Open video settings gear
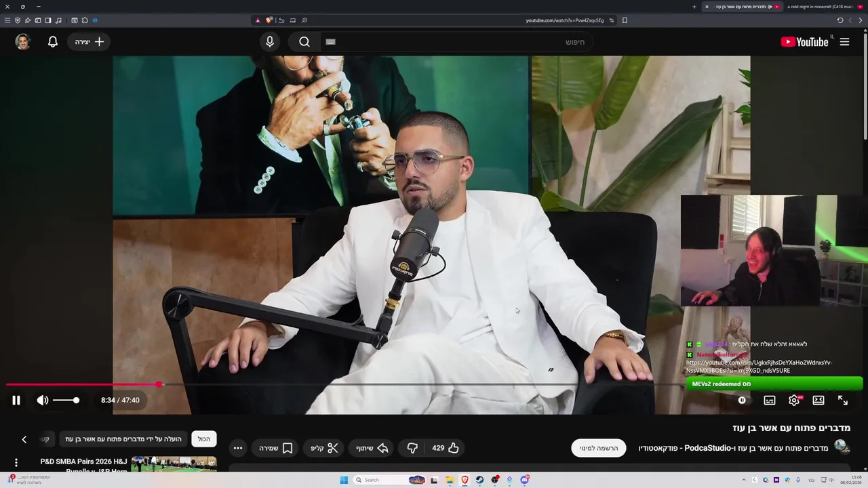This screenshot has height=488, width=868. (x=794, y=401)
